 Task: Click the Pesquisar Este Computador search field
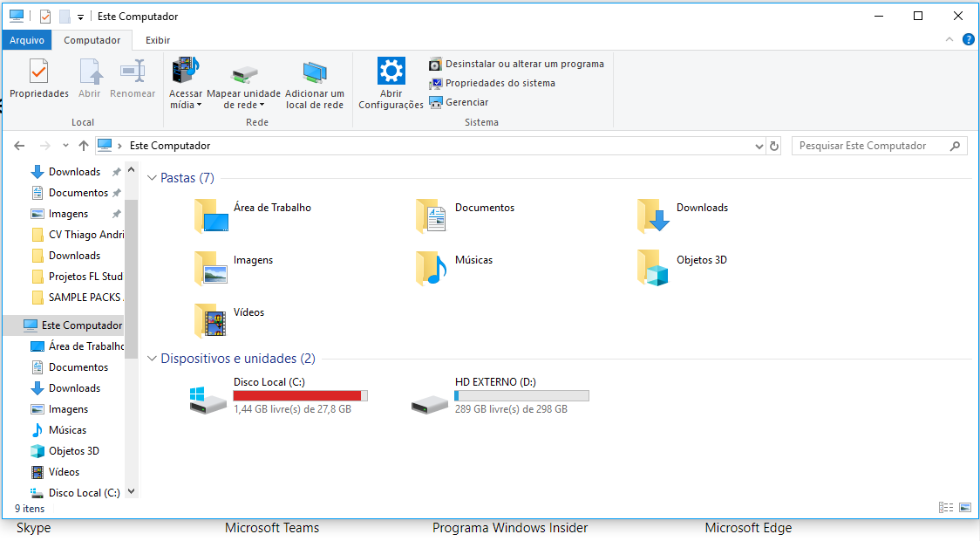pyautogui.click(x=872, y=145)
